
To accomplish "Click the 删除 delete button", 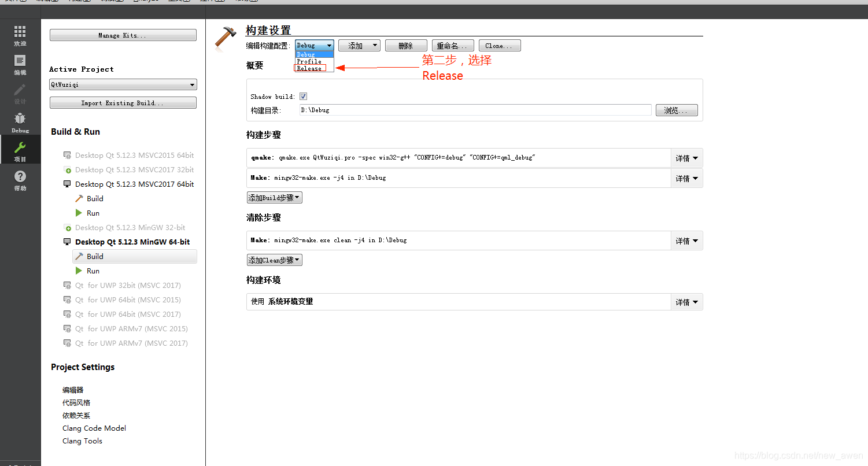I will (406, 46).
